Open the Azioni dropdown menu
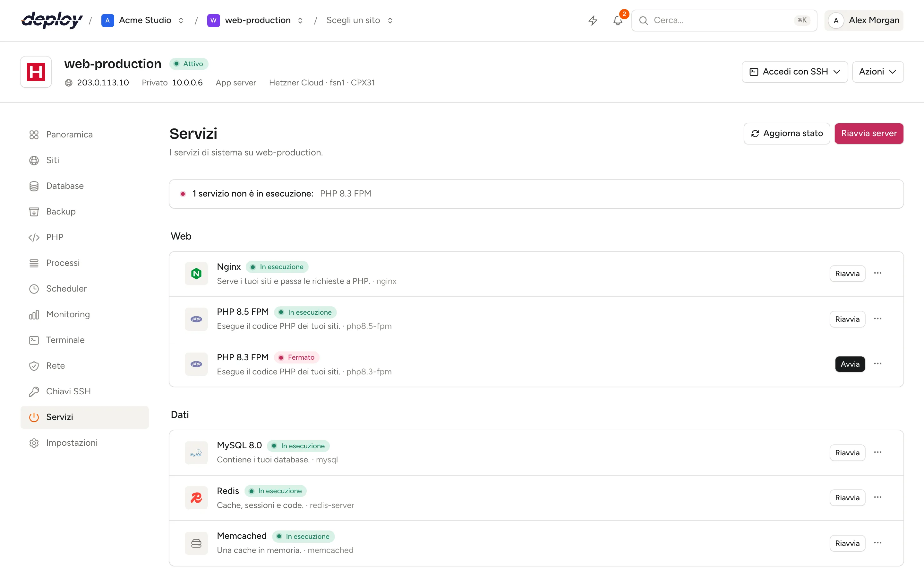 (x=877, y=72)
